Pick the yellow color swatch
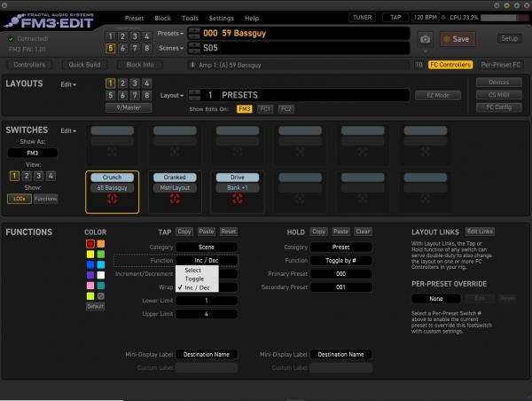 [x=90, y=255]
